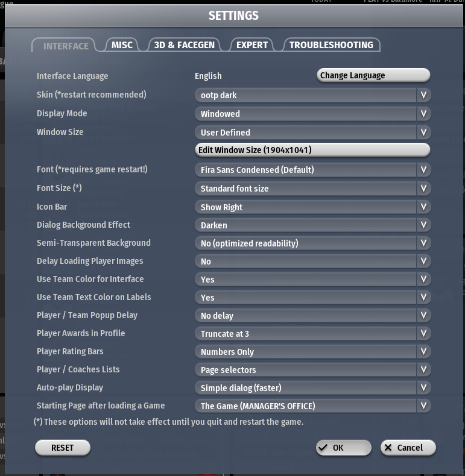
Task: Click the Change Language button
Action: coord(373,75)
